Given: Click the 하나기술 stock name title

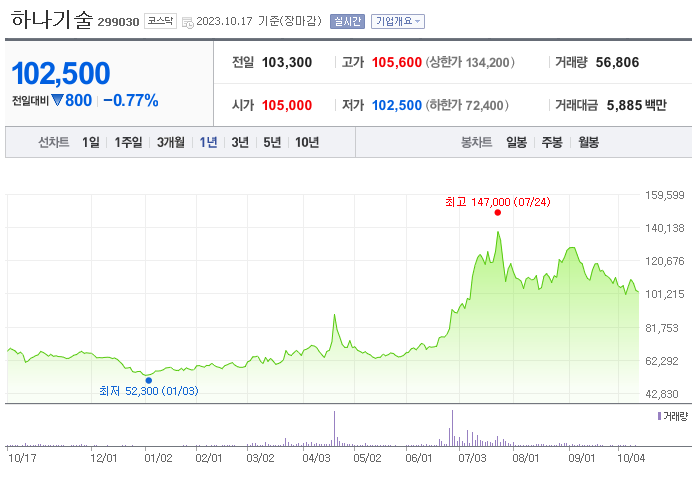Looking at the screenshot, I should [x=52, y=20].
